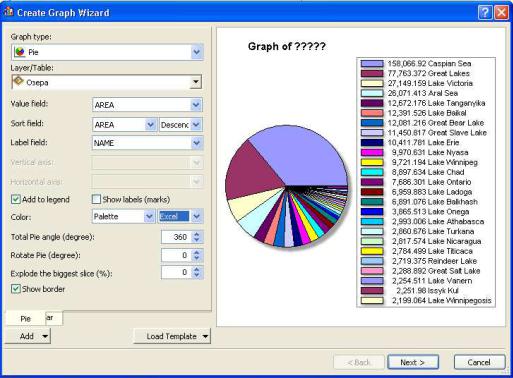Click the Lake Victoria legend color swatch
Screen dimensions: 513x378
[372, 83]
